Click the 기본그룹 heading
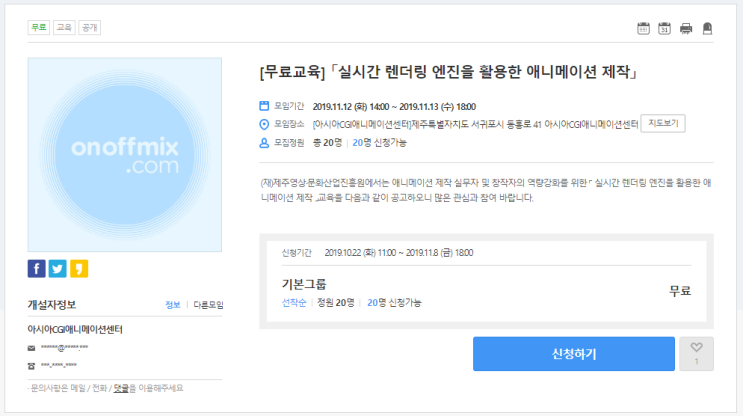Image resolution: width=743 pixels, height=416 pixels. click(304, 284)
